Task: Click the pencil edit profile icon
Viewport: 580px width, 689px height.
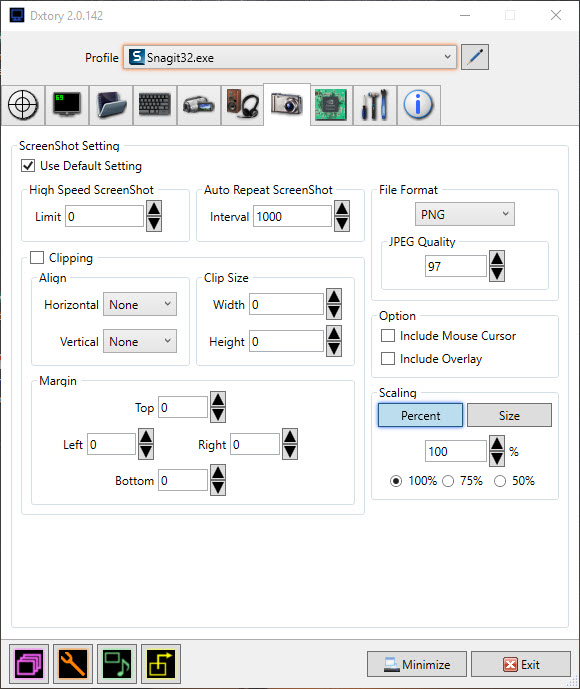Action: (475, 57)
